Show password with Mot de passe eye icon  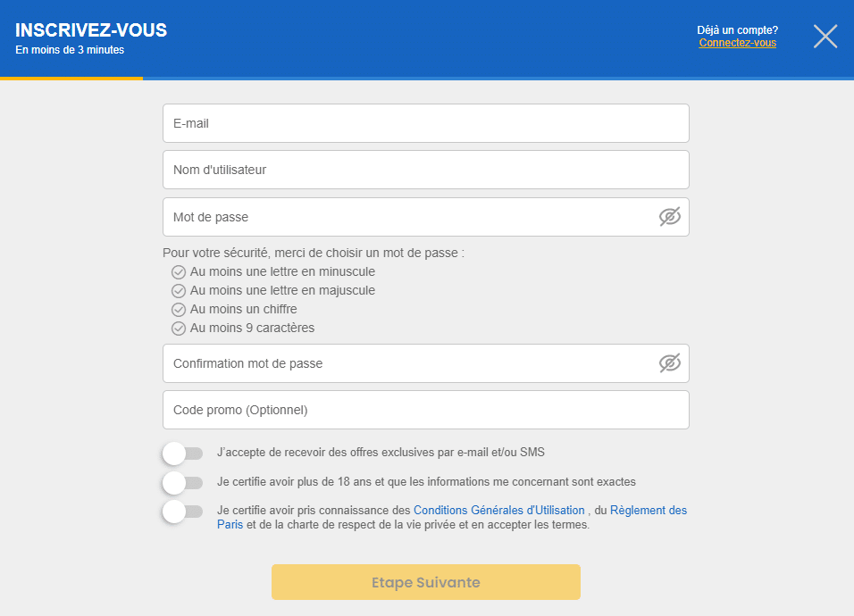669,217
